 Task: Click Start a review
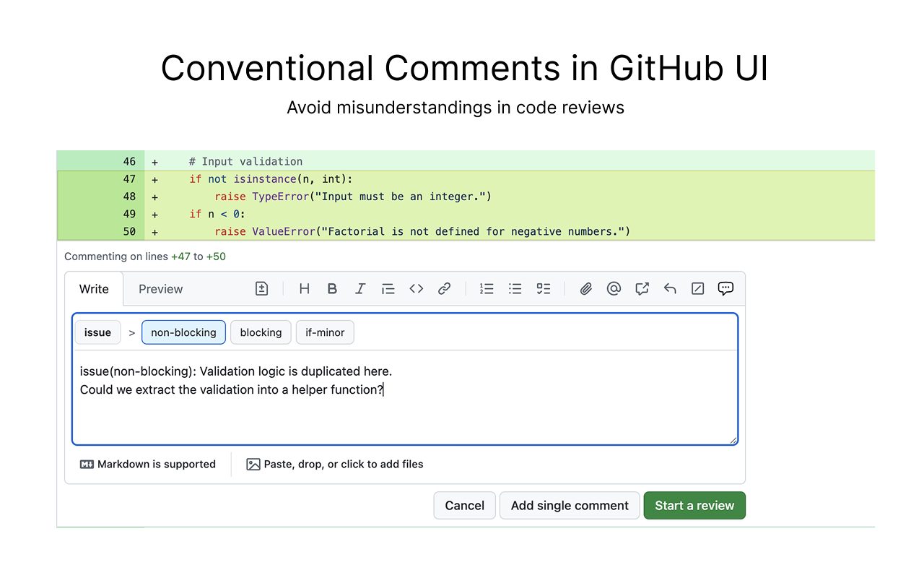(x=694, y=505)
